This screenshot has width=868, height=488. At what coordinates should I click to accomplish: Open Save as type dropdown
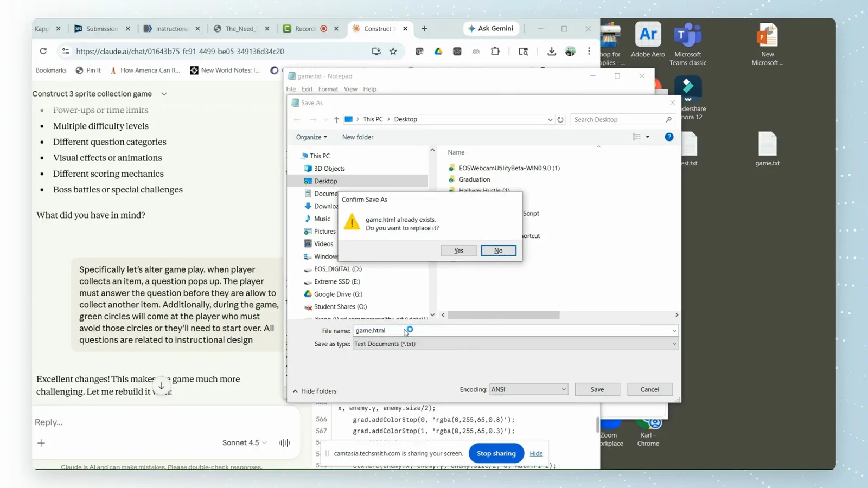[x=515, y=344]
